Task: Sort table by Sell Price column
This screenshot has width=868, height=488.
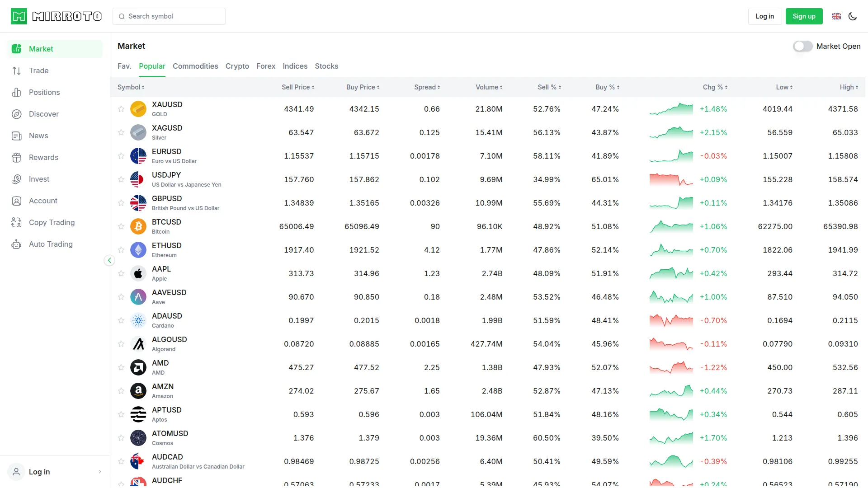Action: (298, 87)
